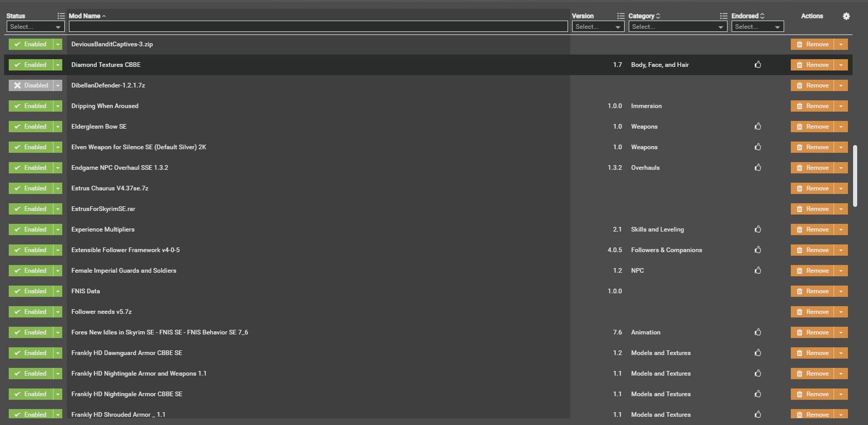
Task: Expand Remove options arrow for FNIS Data
Action: [x=841, y=291]
